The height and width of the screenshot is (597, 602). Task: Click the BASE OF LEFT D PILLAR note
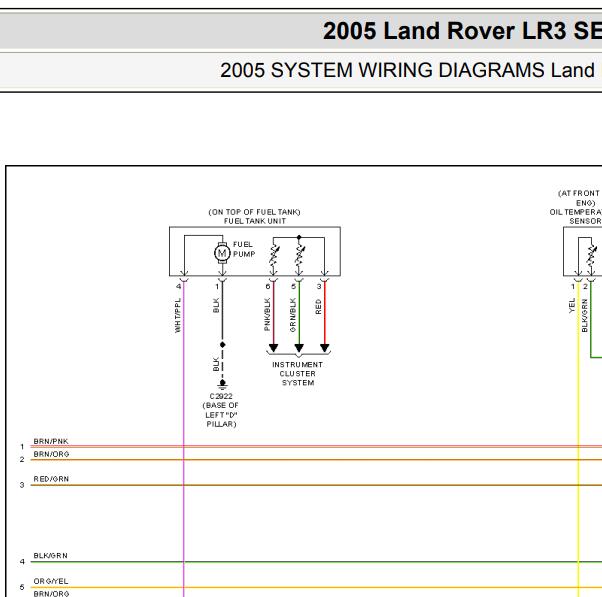tap(221, 415)
